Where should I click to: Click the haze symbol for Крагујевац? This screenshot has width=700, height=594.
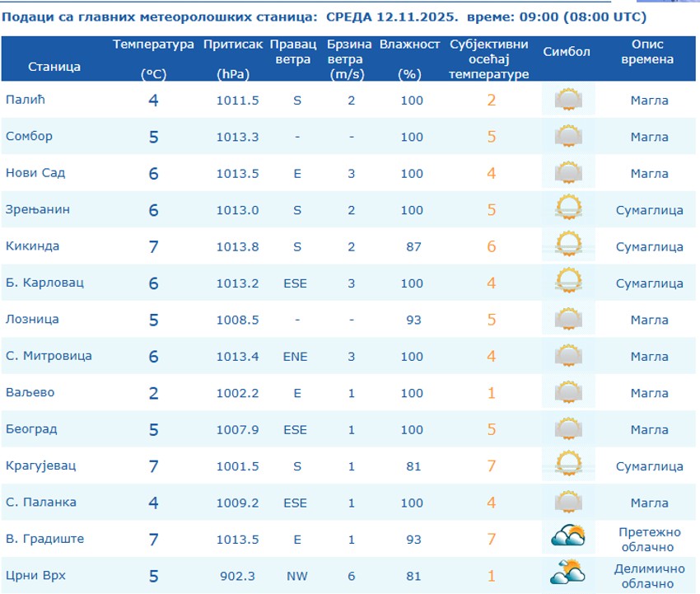(x=566, y=465)
